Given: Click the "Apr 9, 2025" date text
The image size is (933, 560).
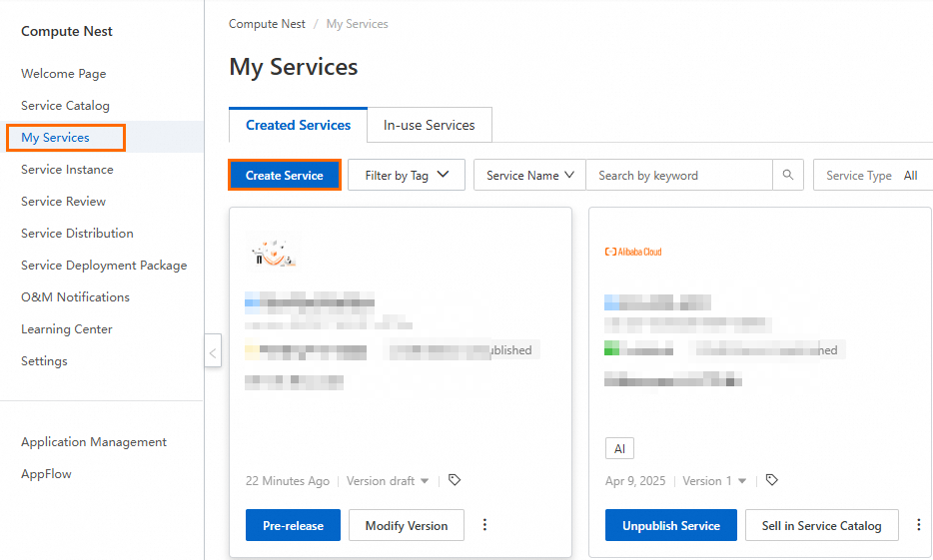Looking at the screenshot, I should pos(635,481).
